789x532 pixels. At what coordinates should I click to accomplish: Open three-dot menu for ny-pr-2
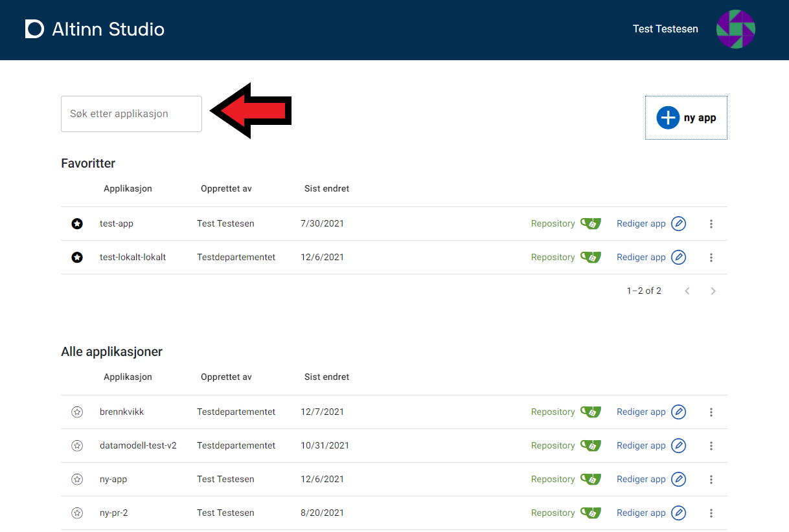tap(711, 513)
